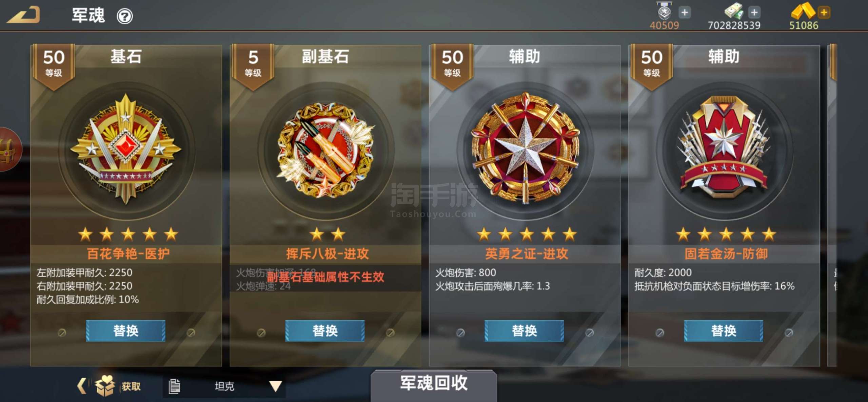Image resolution: width=868 pixels, height=402 pixels.
Task: Replace the 英勇之证-进攻 soul
Action: [x=524, y=330]
